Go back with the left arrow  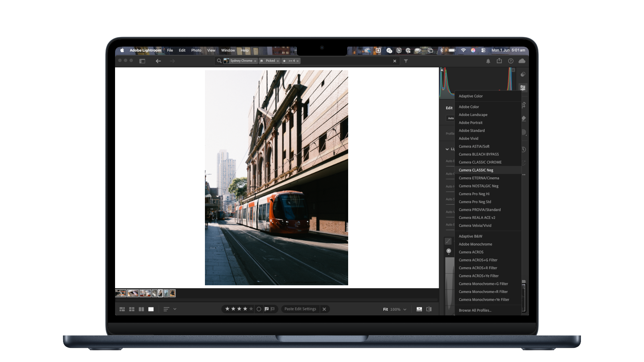pos(158,61)
